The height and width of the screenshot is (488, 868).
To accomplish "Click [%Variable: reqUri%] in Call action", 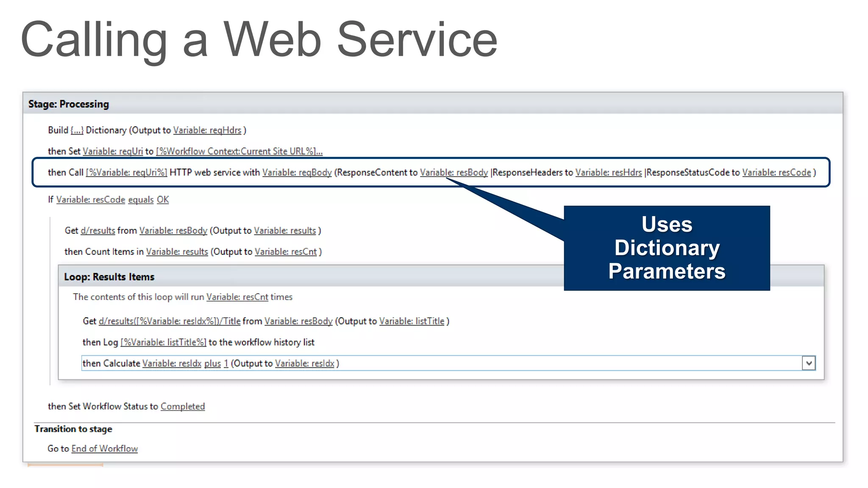I will (126, 172).
